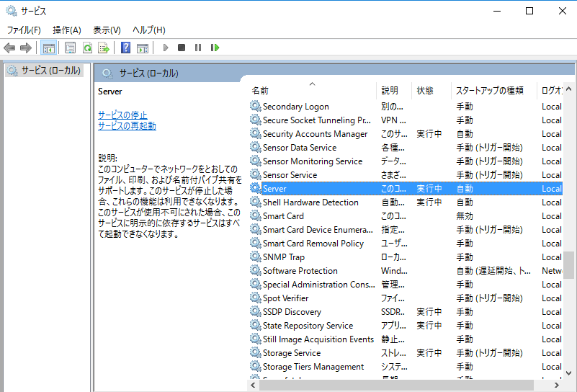Select the Spot Verifier service name
The image size is (577, 392).
285,298
